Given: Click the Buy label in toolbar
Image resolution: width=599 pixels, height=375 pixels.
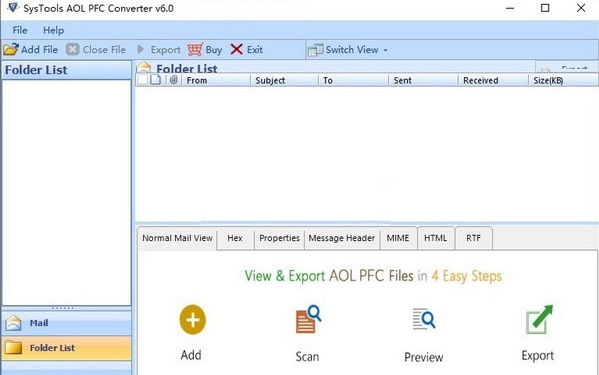Looking at the screenshot, I should pos(214,50).
